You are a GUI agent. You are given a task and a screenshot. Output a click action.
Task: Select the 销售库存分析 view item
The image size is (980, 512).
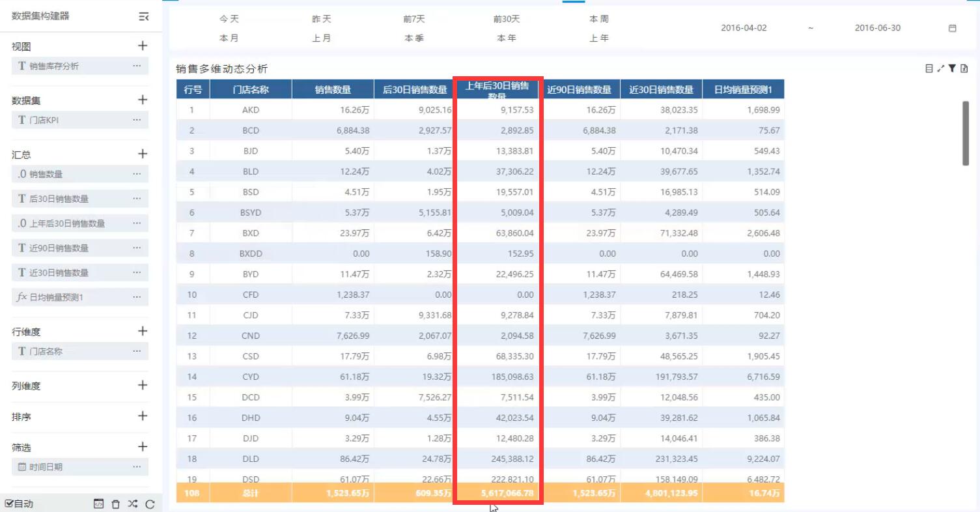[x=80, y=66]
